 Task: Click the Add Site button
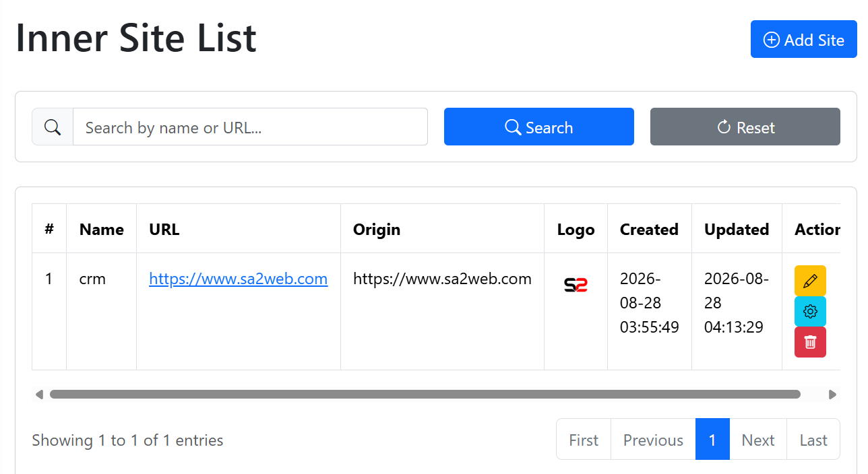[x=803, y=39]
